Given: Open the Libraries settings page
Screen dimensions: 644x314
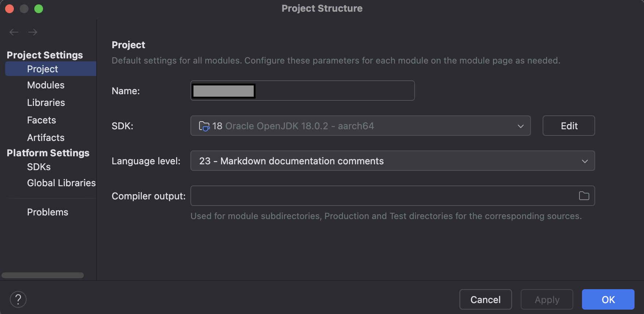Looking at the screenshot, I should (x=46, y=102).
